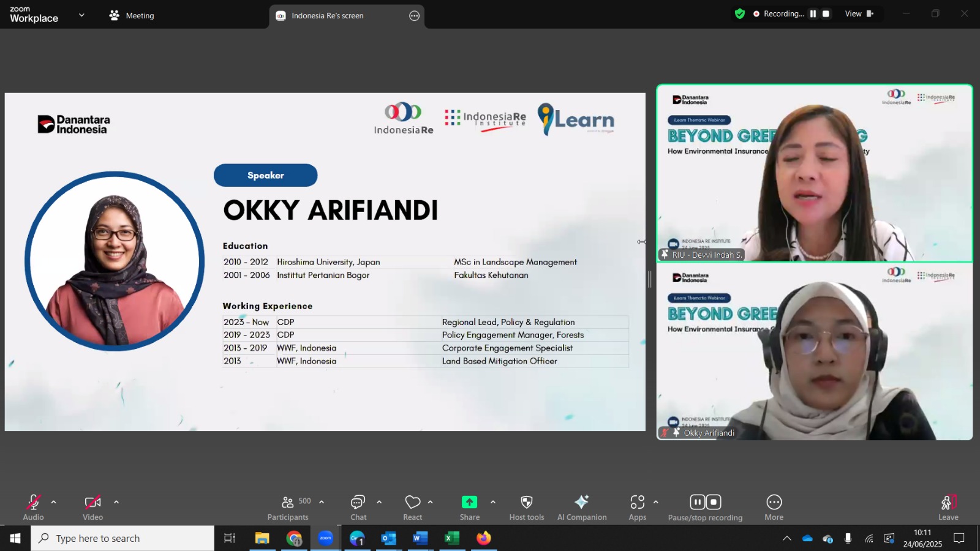
Task: Click the divider handle between slide and videos
Action: pyautogui.click(x=650, y=279)
